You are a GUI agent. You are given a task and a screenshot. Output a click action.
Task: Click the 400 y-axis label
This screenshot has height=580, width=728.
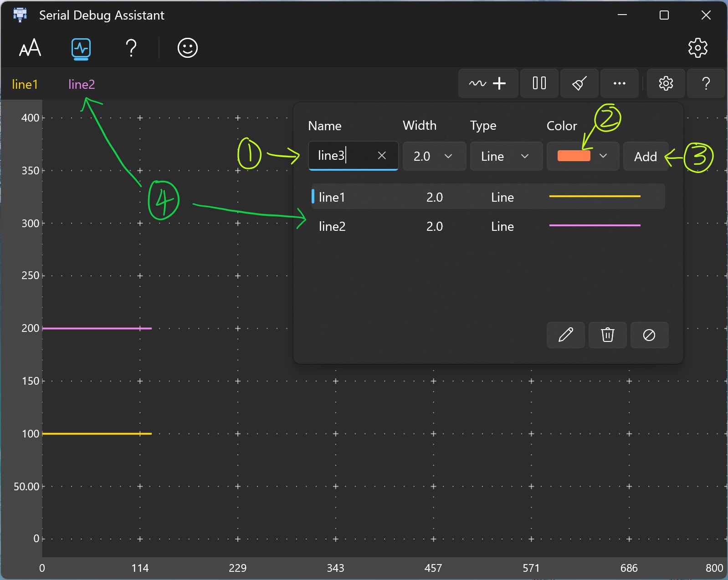coord(30,118)
